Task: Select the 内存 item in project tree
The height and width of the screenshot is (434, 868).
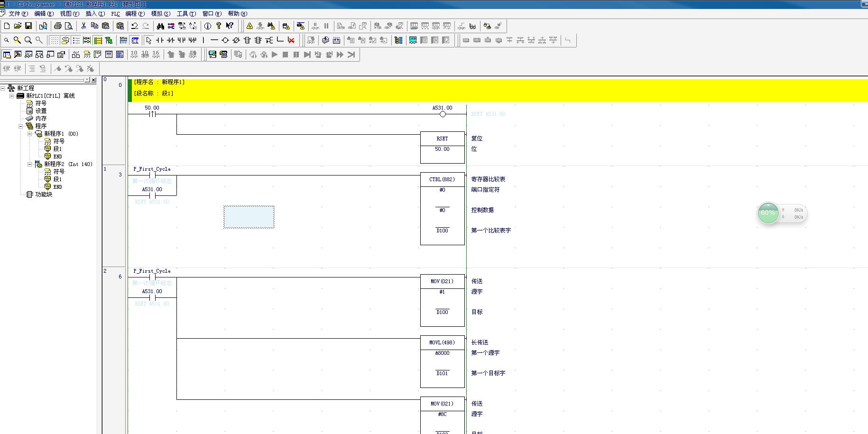Action: click(41, 119)
